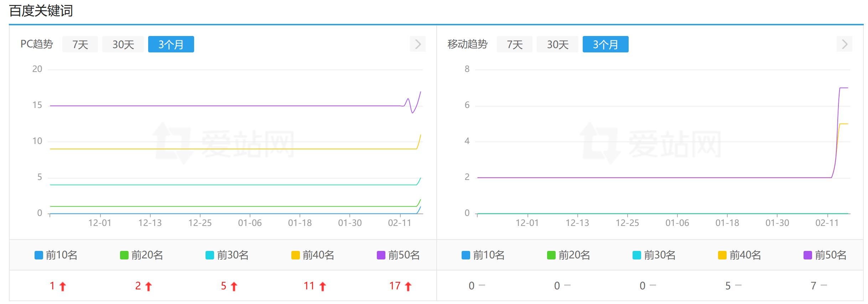Click PC 前50名 value 17
The height and width of the screenshot is (304, 868).
(x=395, y=286)
